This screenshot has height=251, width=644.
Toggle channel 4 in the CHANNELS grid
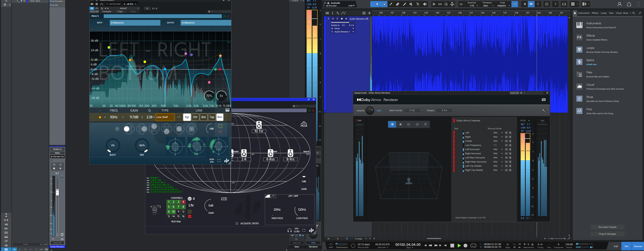point(183,202)
